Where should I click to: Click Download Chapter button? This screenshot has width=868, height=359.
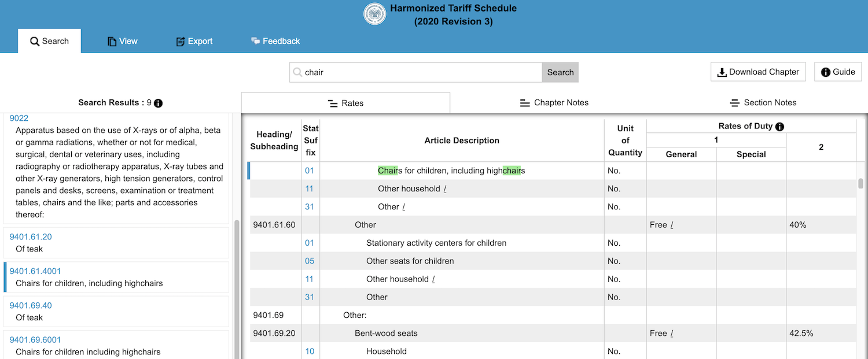click(x=757, y=72)
